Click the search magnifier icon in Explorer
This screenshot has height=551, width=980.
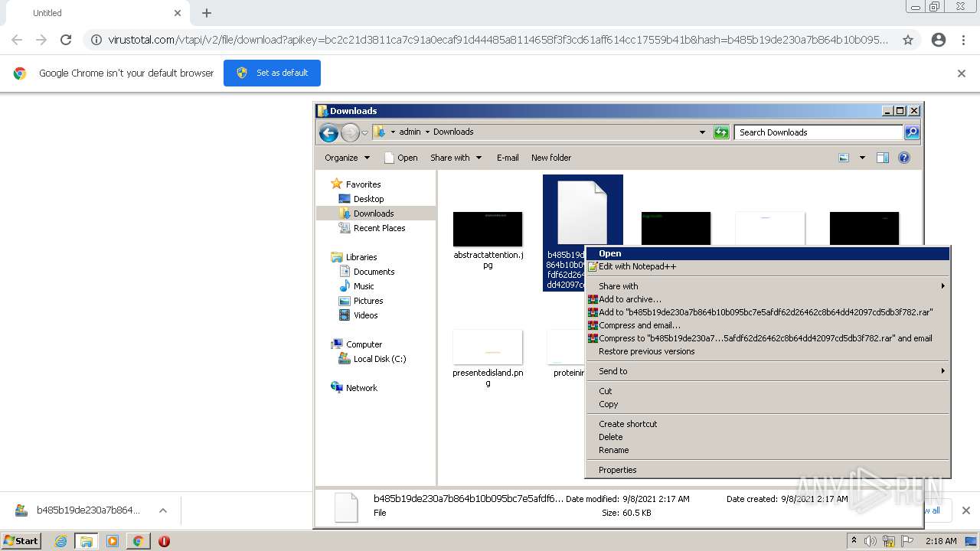(x=912, y=132)
